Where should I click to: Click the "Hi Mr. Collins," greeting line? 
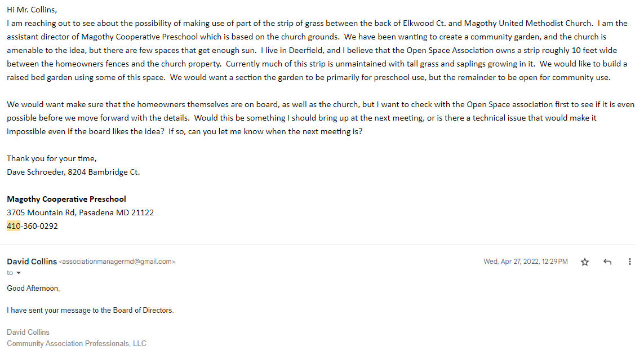[x=32, y=10]
